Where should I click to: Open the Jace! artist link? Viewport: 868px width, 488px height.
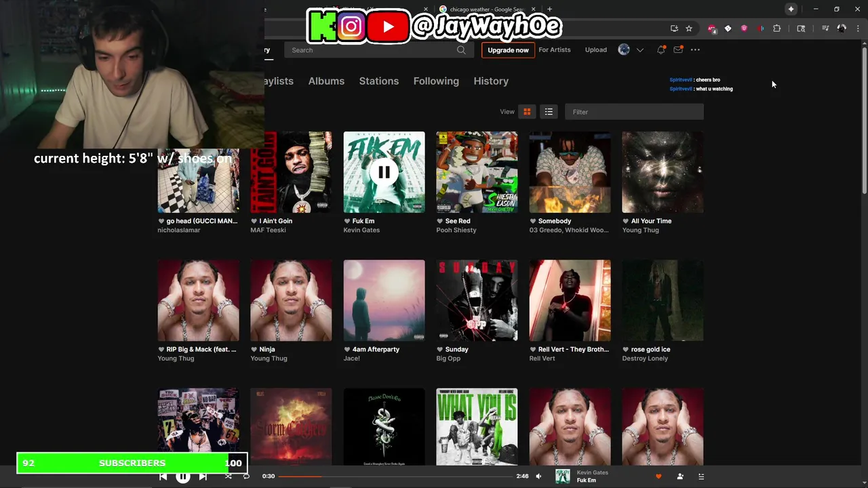click(351, 358)
